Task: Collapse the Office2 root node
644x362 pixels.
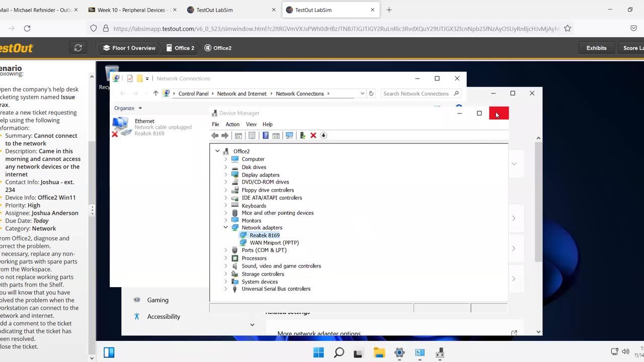Action: click(x=217, y=151)
